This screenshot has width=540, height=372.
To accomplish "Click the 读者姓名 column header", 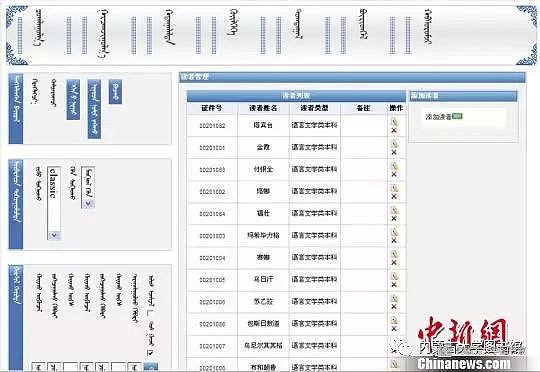I will [263, 108].
